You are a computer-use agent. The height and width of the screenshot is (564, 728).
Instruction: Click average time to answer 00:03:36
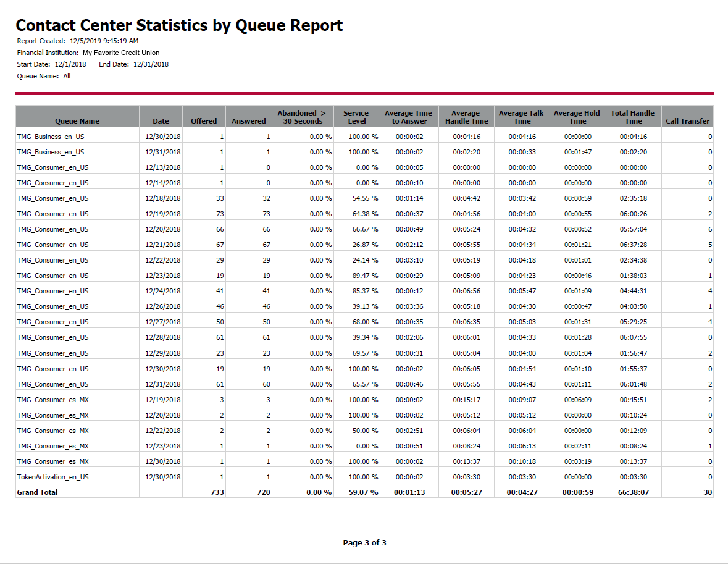[409, 306]
